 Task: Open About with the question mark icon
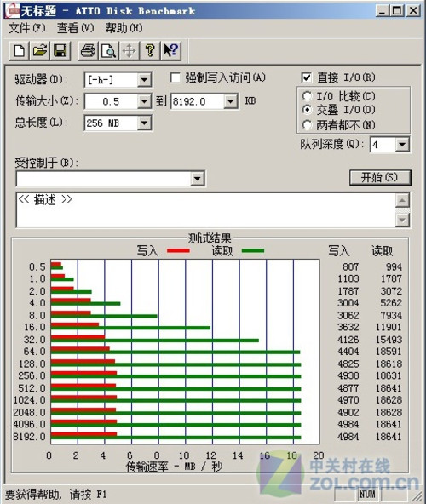pyautogui.click(x=150, y=51)
